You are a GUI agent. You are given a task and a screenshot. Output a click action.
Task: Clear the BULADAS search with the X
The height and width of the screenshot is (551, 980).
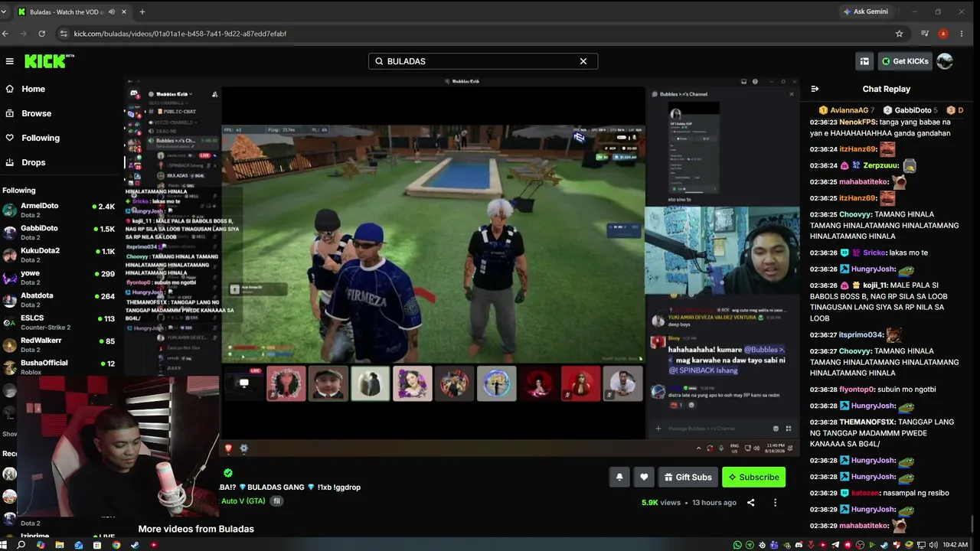pos(583,61)
